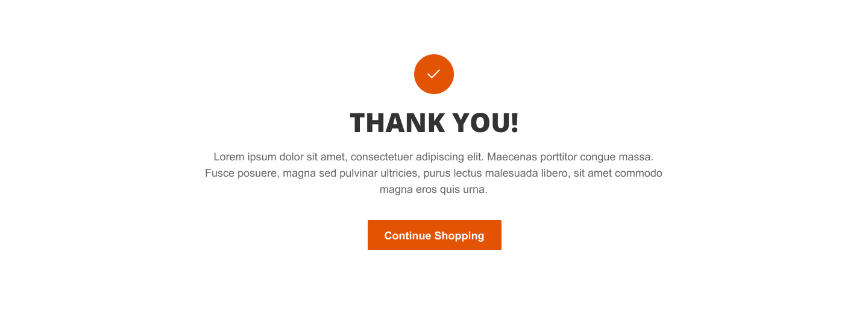Click the word "THANK" in the heading
This screenshot has width=868, height=328.
pyautogui.click(x=397, y=123)
